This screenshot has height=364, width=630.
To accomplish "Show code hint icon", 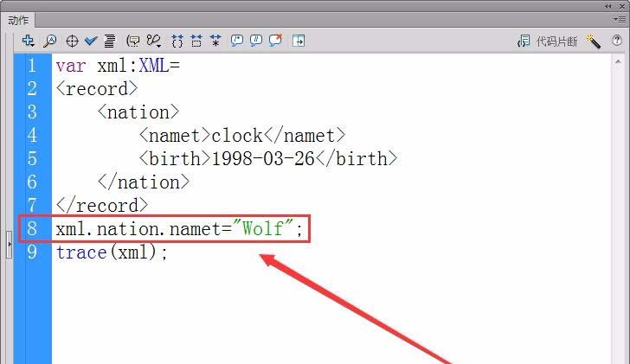I will pos(133,41).
